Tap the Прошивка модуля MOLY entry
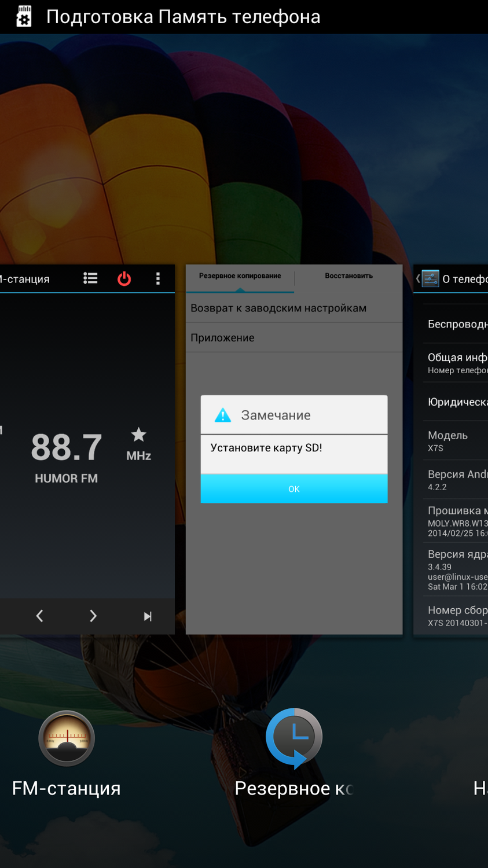The height and width of the screenshot is (868, 488). 455,521
